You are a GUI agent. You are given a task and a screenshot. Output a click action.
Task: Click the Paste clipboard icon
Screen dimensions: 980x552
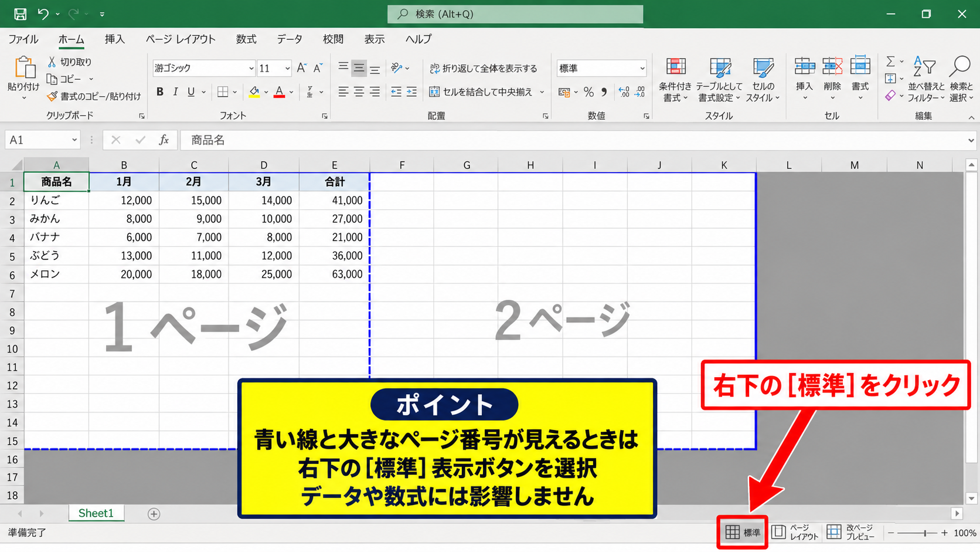coord(24,67)
